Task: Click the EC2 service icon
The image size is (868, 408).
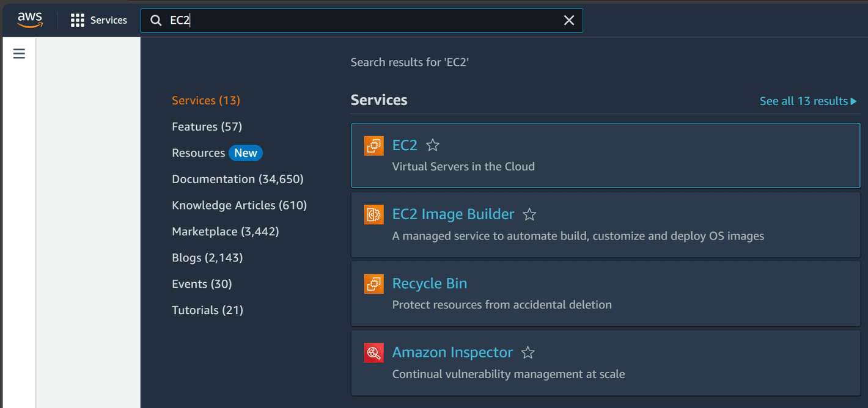Action: point(373,145)
